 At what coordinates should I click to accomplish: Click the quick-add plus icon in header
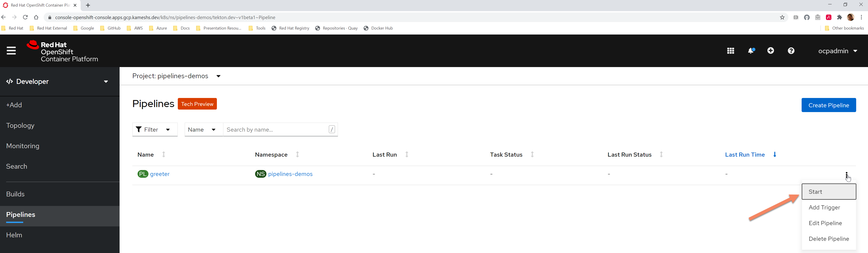[x=771, y=50]
